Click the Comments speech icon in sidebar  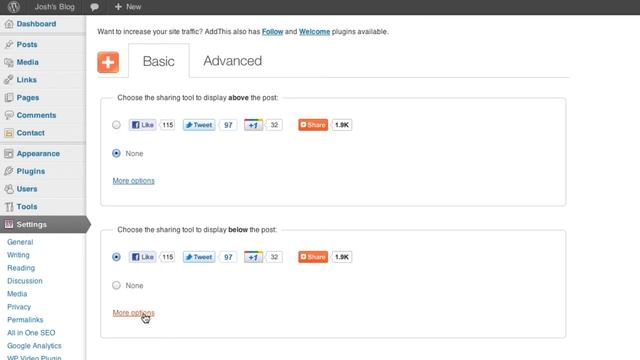(x=9, y=115)
